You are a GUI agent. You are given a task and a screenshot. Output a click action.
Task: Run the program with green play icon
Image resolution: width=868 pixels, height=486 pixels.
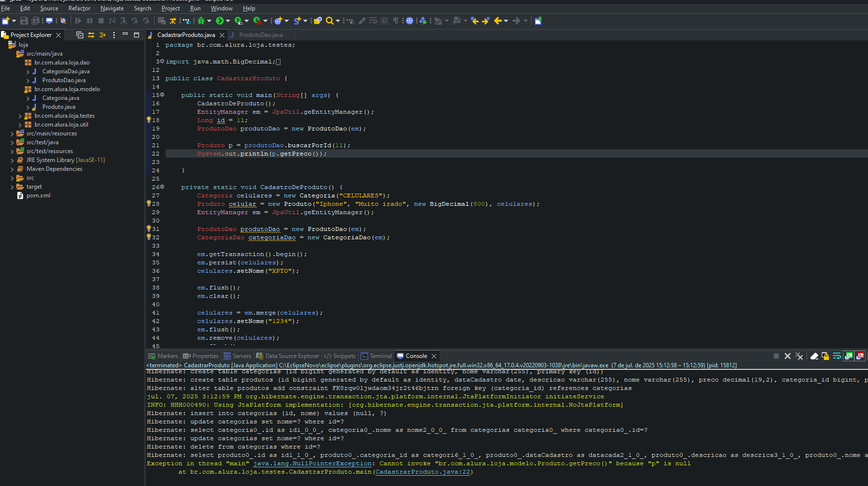coord(219,21)
